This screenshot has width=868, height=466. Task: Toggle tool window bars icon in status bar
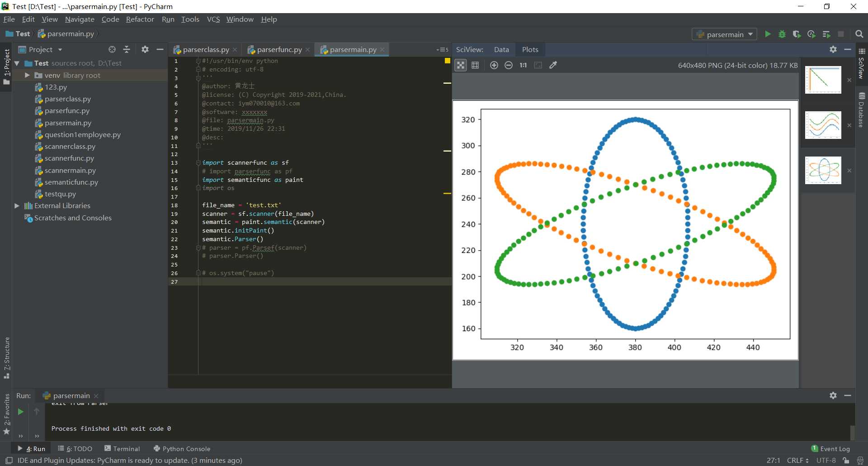click(x=9, y=461)
